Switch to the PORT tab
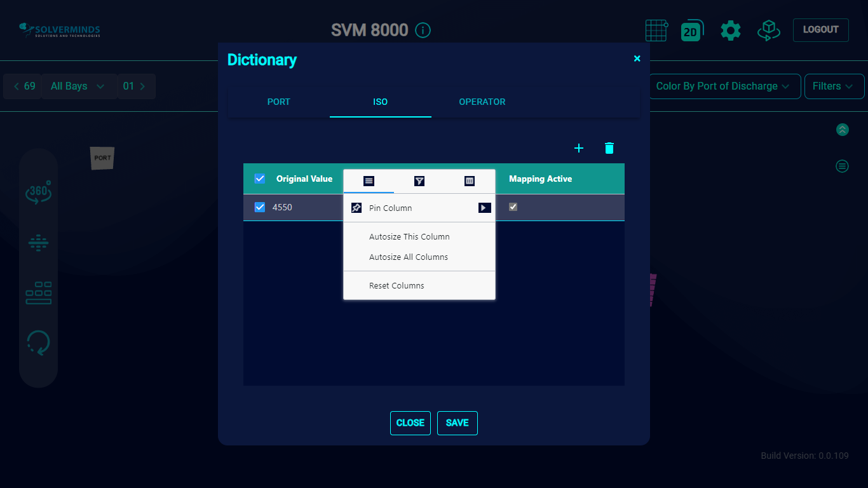 [279, 102]
